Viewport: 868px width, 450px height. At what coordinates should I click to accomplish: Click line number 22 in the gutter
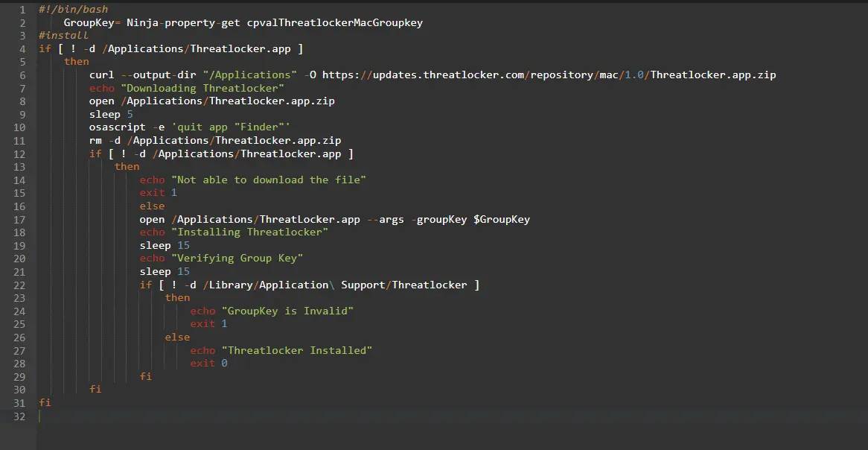pos(19,285)
